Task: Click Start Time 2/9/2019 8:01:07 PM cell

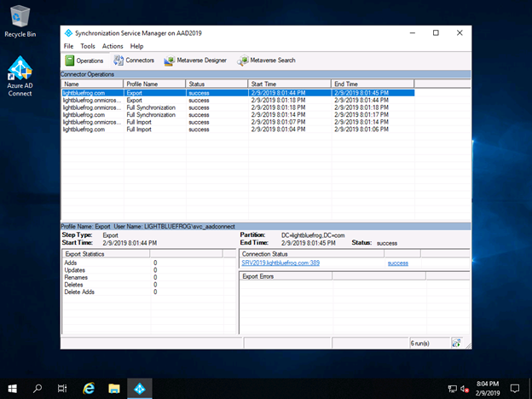Action: coord(278,122)
